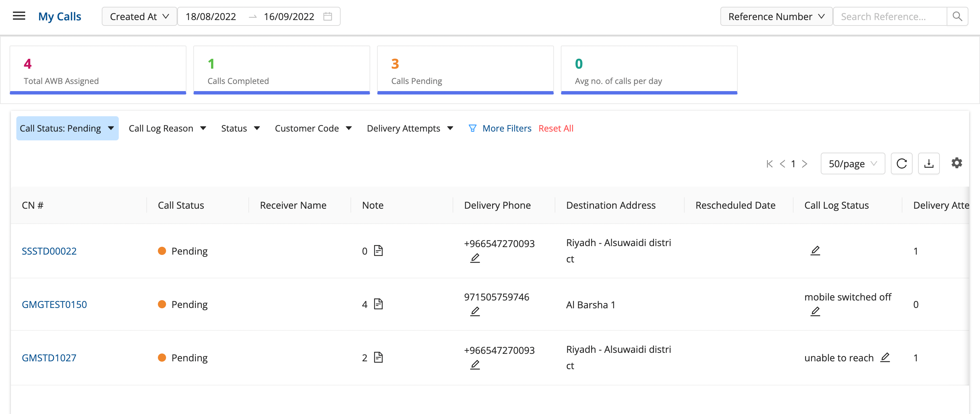Open the Reference Number search-type dropdown

(776, 16)
